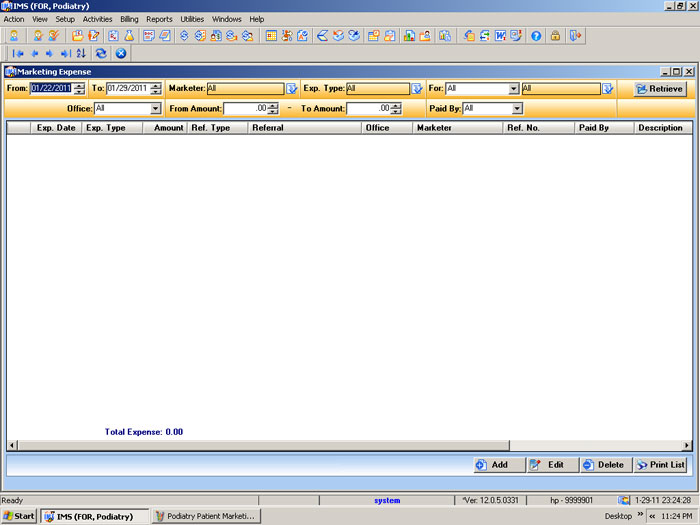Viewport: 700px width, 525px height.
Task: Click the Exp. Date column header
Action: [56, 128]
